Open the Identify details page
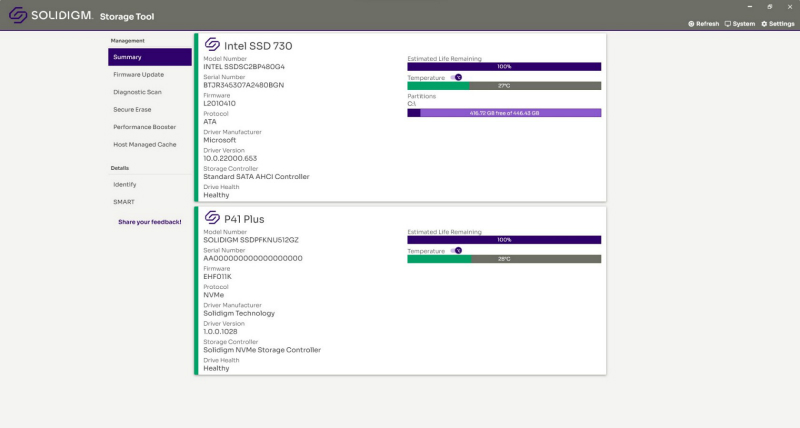800x428 pixels. tap(125, 185)
